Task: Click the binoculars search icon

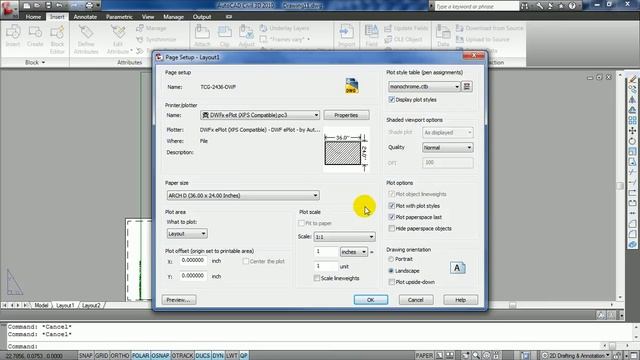Action: [x=524, y=6]
